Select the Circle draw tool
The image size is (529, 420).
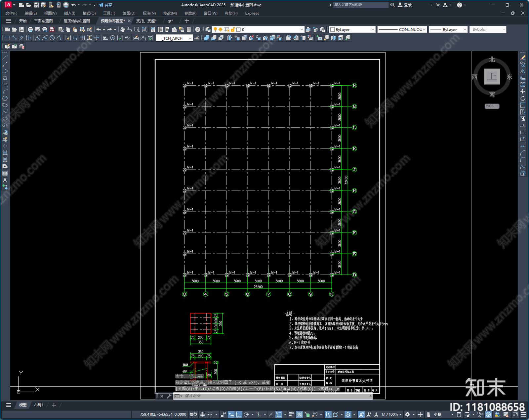coord(5,98)
